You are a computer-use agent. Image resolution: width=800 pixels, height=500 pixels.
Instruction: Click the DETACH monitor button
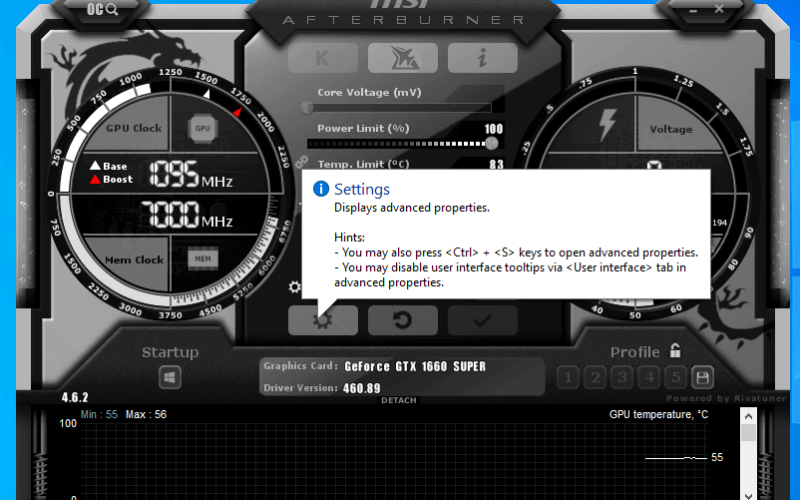coord(398,401)
